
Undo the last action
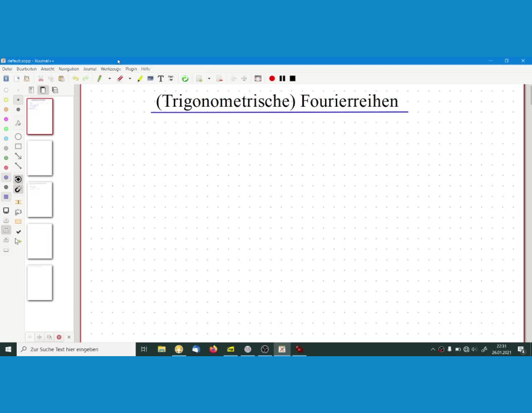click(75, 79)
